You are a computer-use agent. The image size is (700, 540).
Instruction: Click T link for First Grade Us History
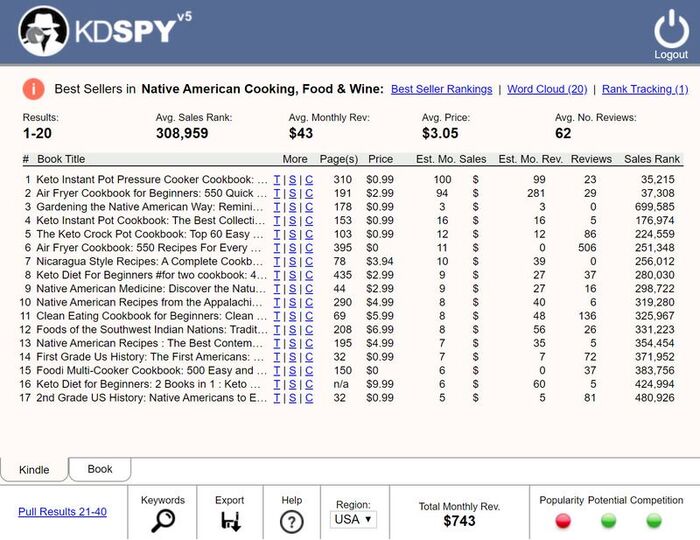tap(277, 357)
